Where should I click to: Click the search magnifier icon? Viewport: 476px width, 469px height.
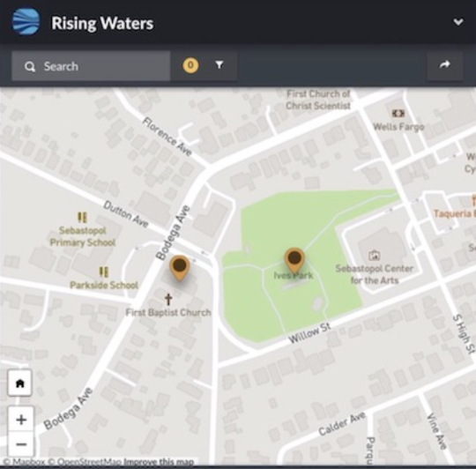click(x=30, y=66)
